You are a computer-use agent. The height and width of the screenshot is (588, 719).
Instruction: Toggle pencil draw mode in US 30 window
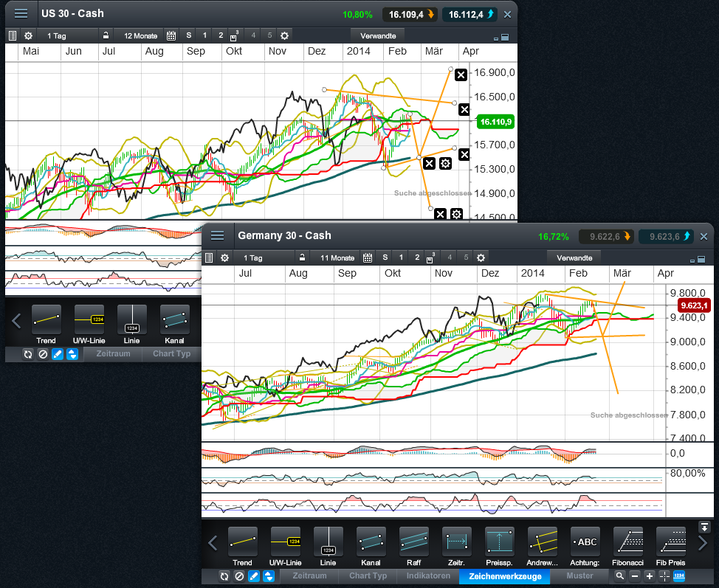click(x=58, y=354)
